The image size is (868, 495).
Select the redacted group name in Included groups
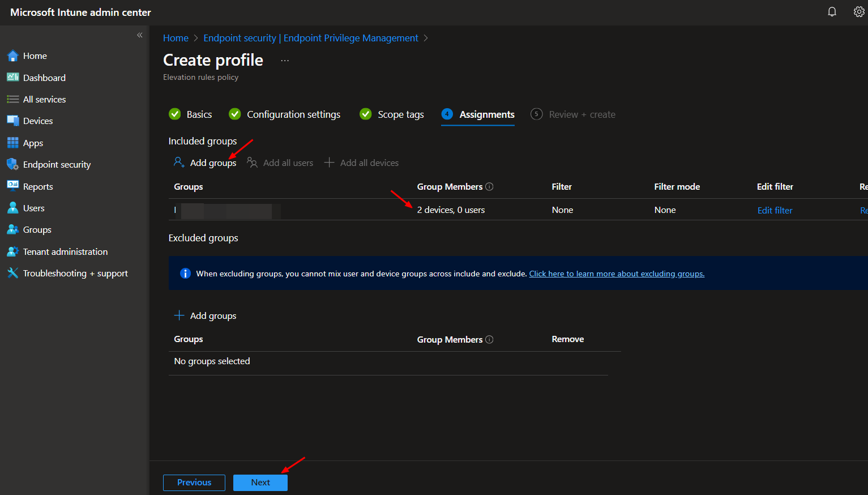point(228,211)
